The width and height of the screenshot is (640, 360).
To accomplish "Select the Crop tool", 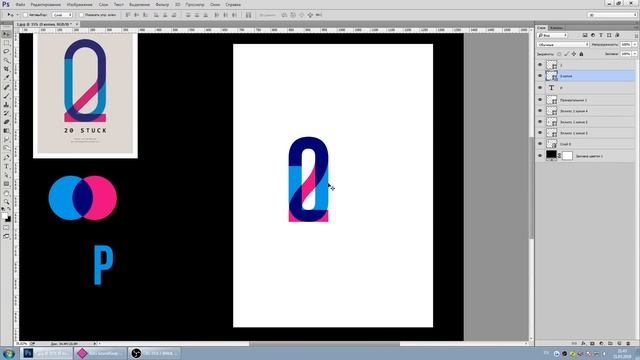I will coord(6,69).
